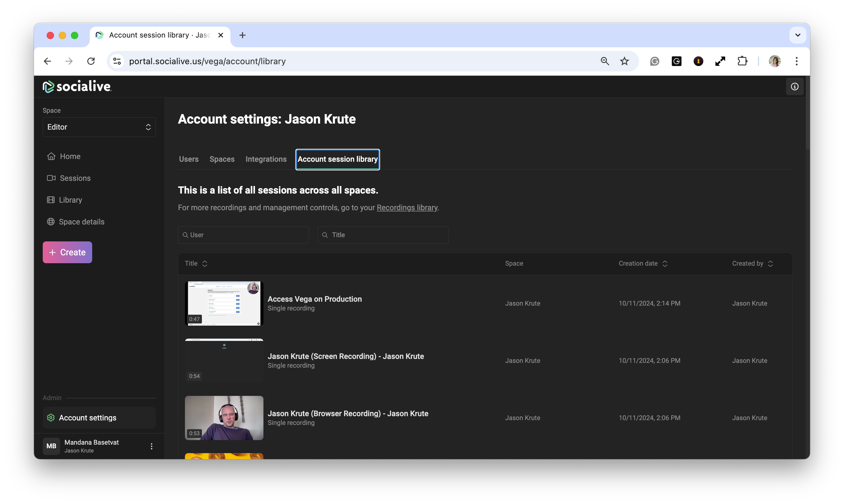The image size is (844, 504).
Task: Switch to the Integrations tab
Action: pyautogui.click(x=266, y=159)
